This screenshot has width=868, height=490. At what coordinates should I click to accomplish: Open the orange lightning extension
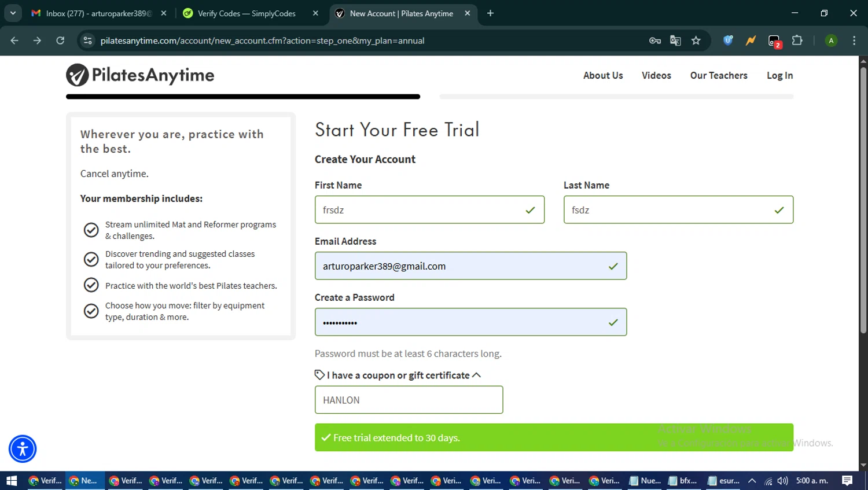(751, 40)
